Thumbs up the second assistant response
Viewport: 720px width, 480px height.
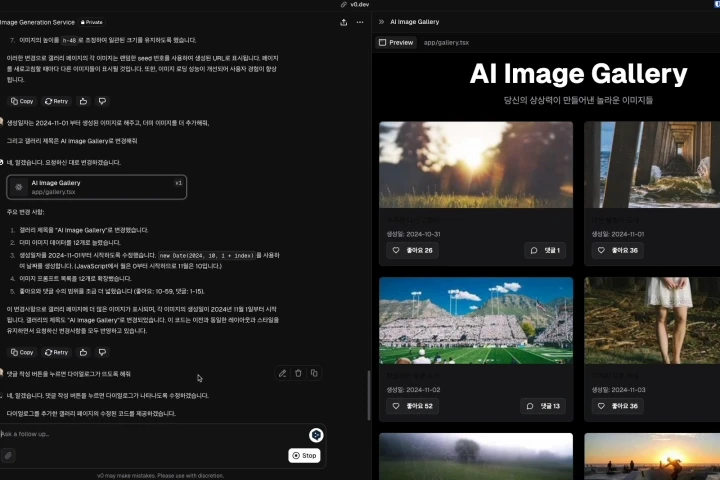pos(84,352)
